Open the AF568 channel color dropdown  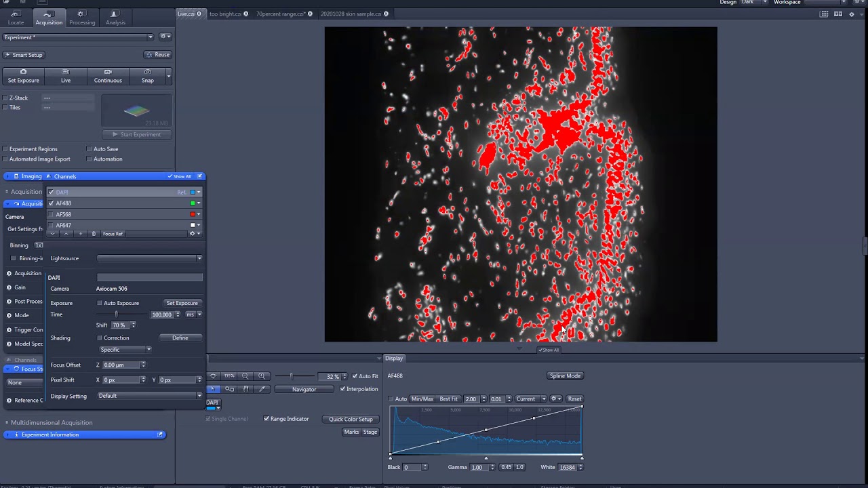click(x=198, y=214)
